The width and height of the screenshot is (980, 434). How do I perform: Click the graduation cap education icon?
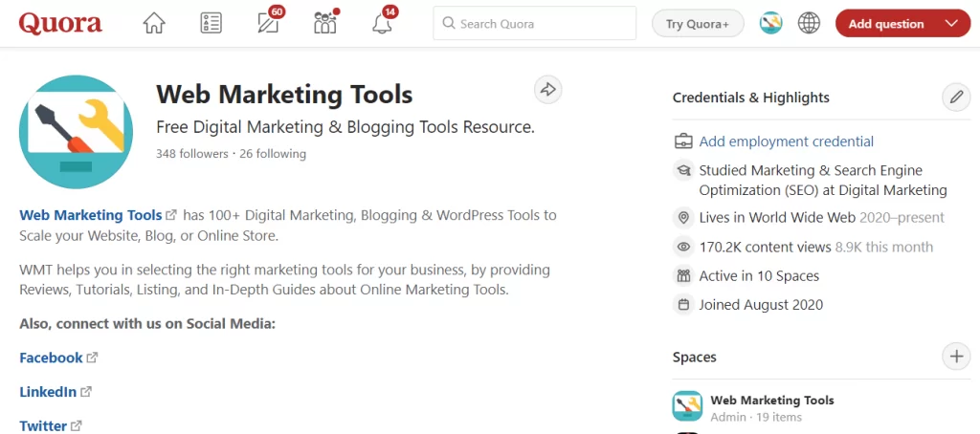click(x=683, y=170)
